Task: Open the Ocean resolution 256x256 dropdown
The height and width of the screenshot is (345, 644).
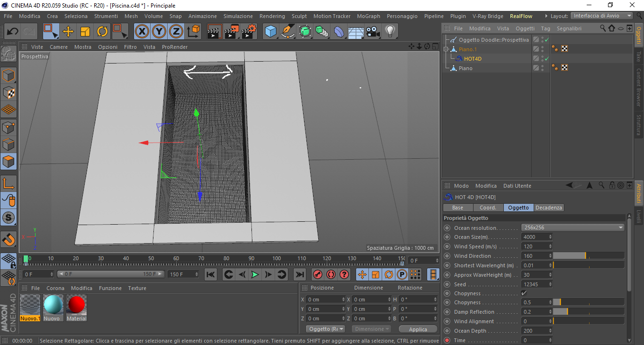Action: click(x=573, y=227)
